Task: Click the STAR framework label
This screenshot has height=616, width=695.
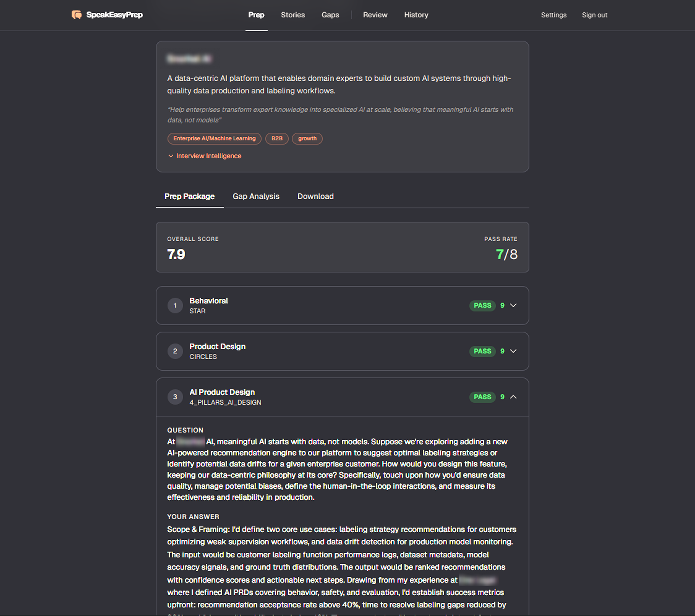Action: (197, 311)
